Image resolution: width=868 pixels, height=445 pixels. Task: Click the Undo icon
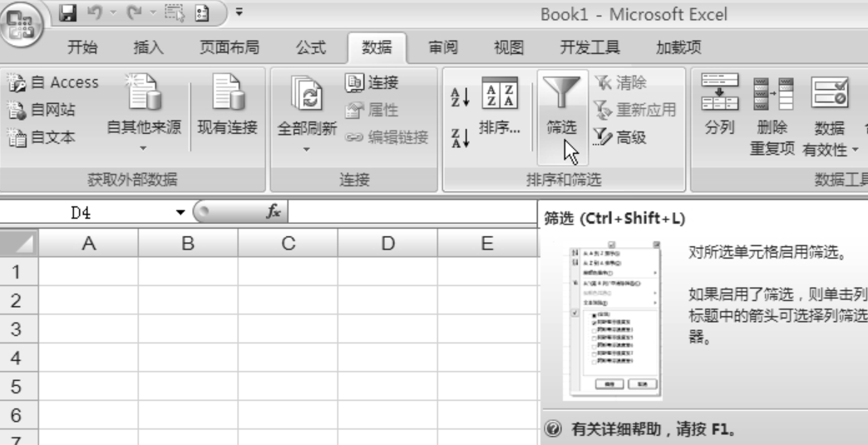95,12
